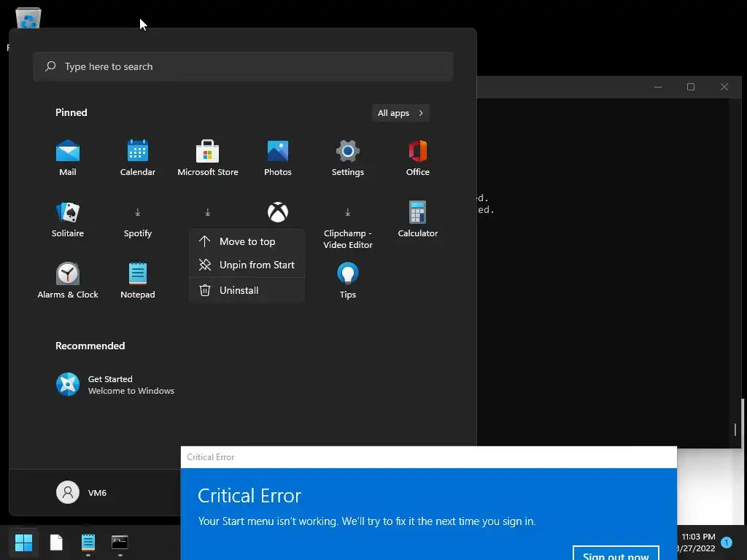Launch the Calculator app
The image size is (747, 560).
point(418,219)
